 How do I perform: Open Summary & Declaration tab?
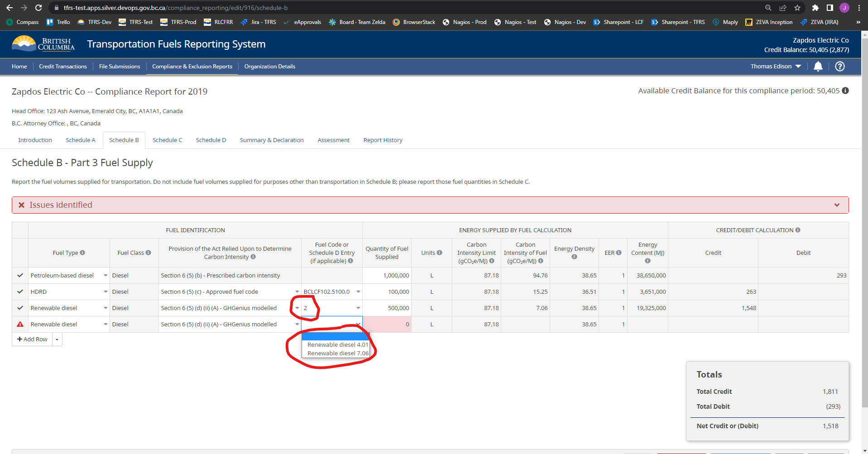(272, 140)
